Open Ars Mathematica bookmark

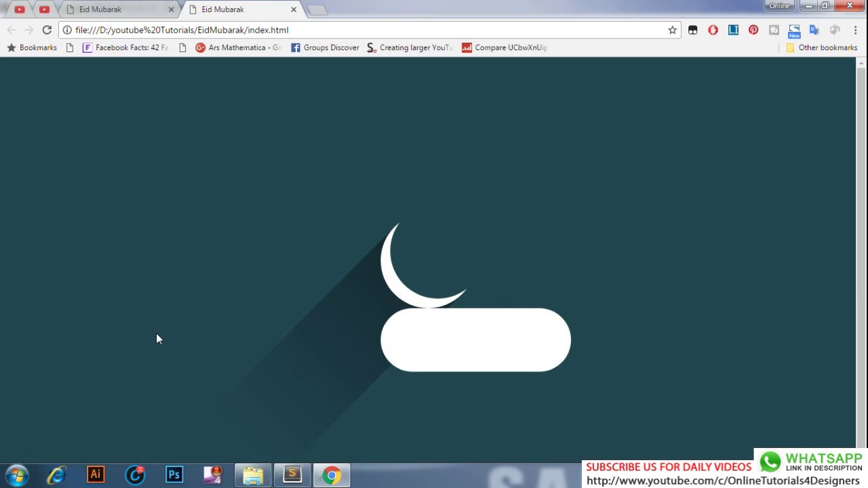[238, 47]
